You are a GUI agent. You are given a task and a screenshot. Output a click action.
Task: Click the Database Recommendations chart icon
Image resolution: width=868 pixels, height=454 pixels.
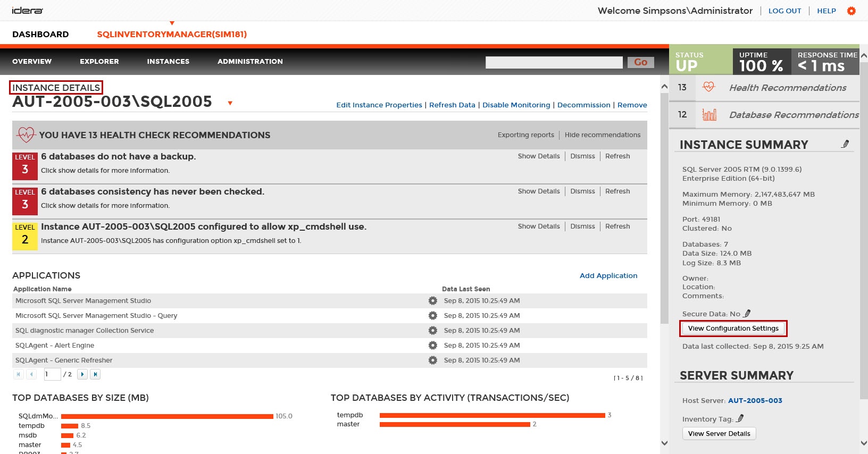coord(710,115)
